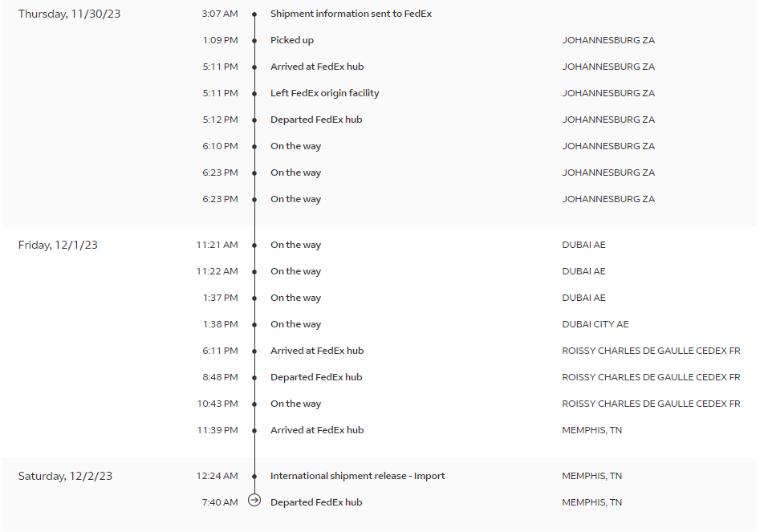The width and height of the screenshot is (760, 532).
Task: Click International shipment release - Import status
Action: click(x=357, y=477)
